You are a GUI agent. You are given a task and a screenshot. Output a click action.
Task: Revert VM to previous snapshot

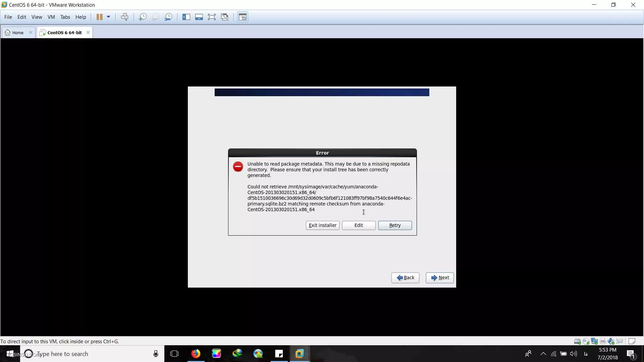pos(155,17)
